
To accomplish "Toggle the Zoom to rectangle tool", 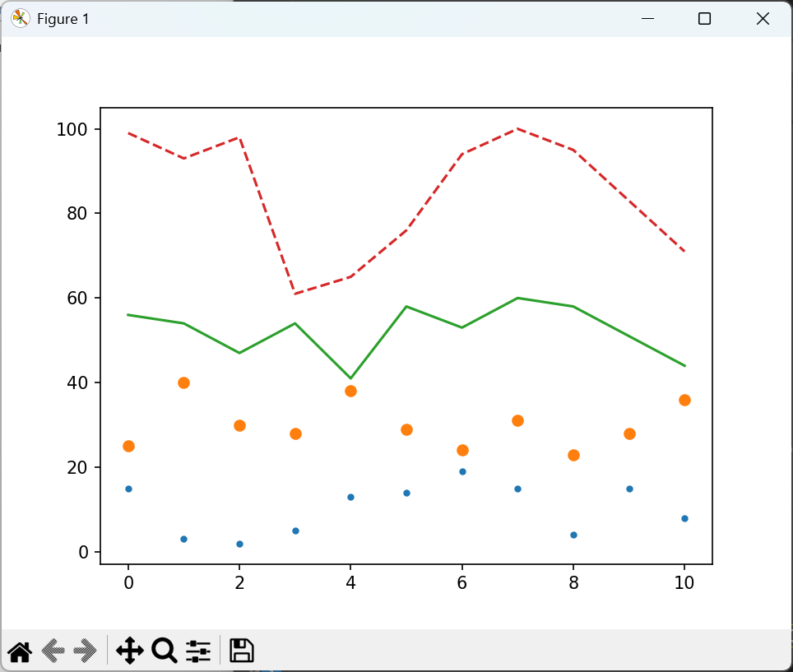I will click(x=165, y=651).
